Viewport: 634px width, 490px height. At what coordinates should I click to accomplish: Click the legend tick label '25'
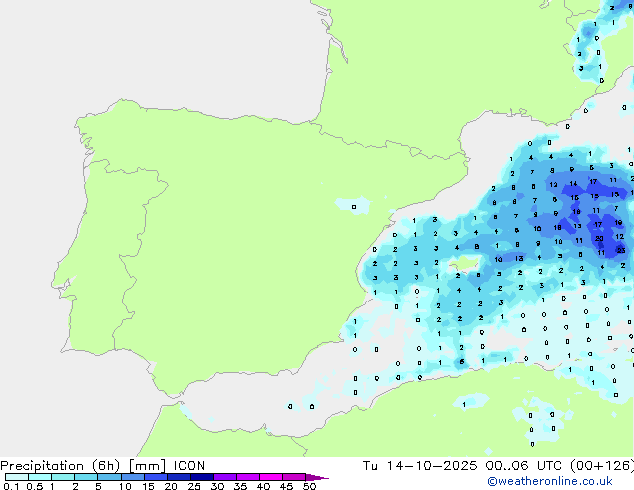click(194, 486)
